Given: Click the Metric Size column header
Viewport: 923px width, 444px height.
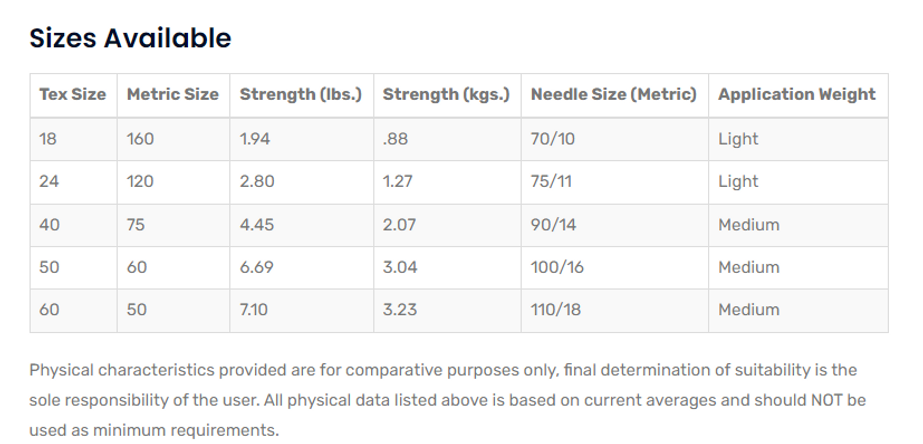Looking at the screenshot, I should pyautogui.click(x=173, y=95).
